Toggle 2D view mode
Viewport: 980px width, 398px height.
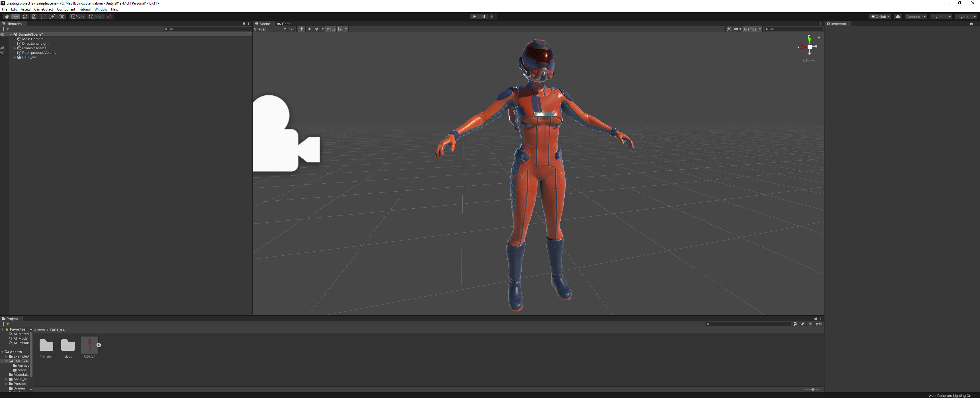pos(293,29)
